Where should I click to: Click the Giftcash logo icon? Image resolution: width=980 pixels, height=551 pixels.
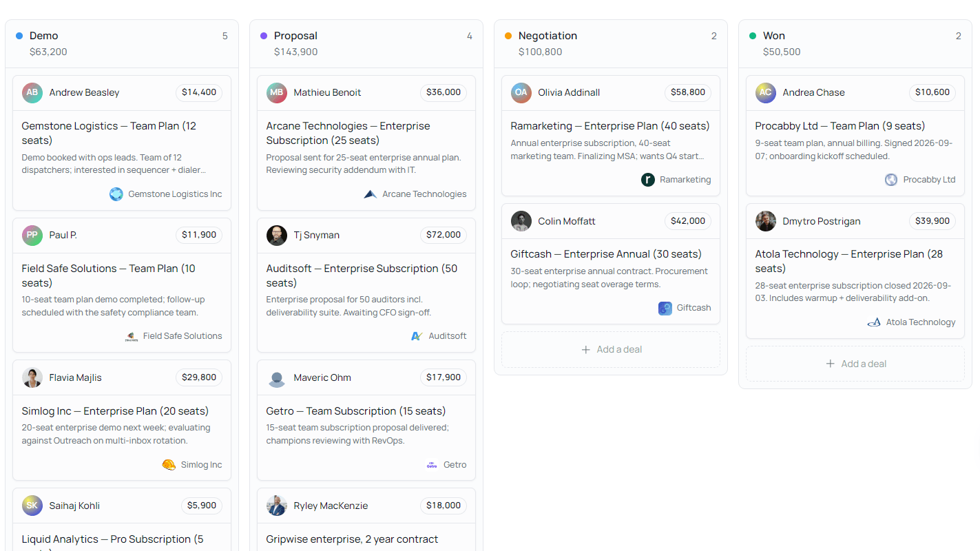pos(665,308)
